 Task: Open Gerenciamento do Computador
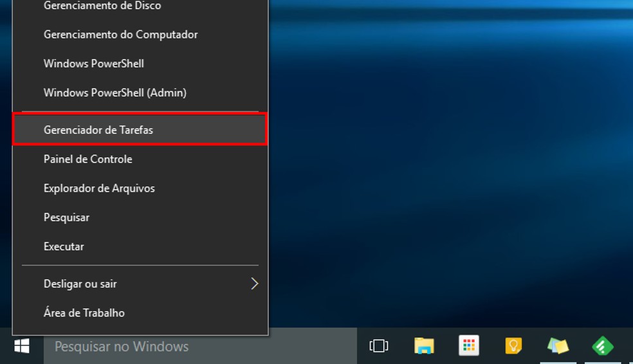coord(140,35)
